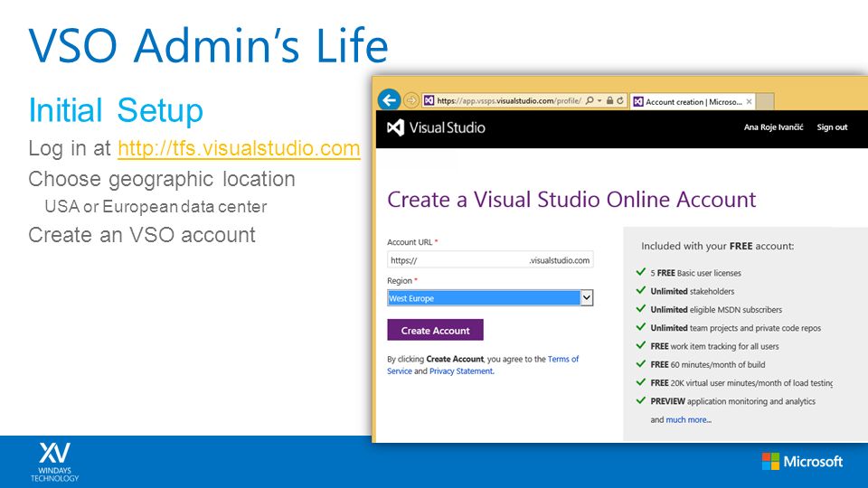
Task: Click 'Unlimited team projects and private code repos' entry
Action: (x=735, y=328)
